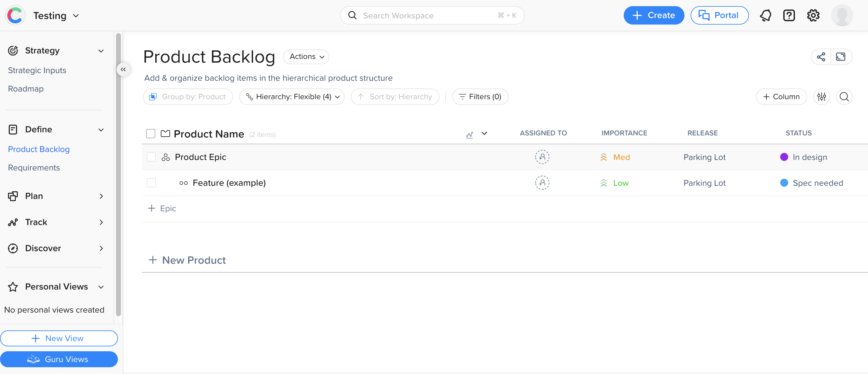Click the fullscreen expand view icon
This screenshot has width=868, height=374.
[x=841, y=57]
